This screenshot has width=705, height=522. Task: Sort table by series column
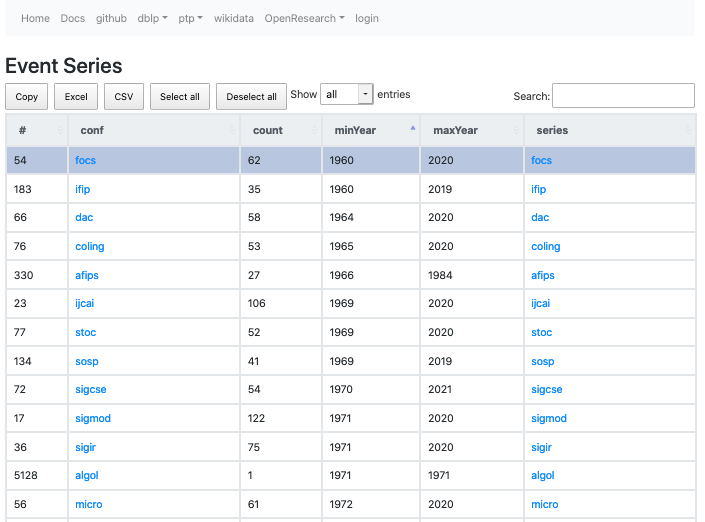pyautogui.click(x=610, y=130)
